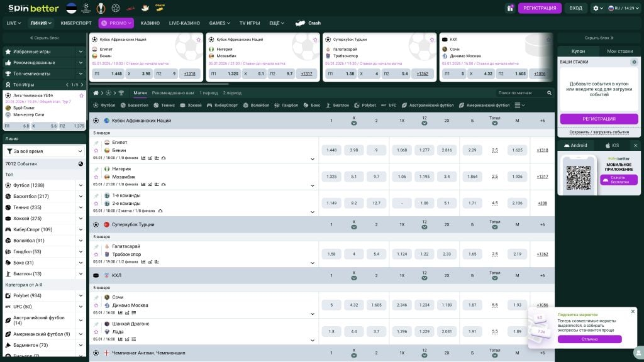Switch to the Мои ставки tab
Viewport: 644px width, 362px height.
(x=619, y=51)
